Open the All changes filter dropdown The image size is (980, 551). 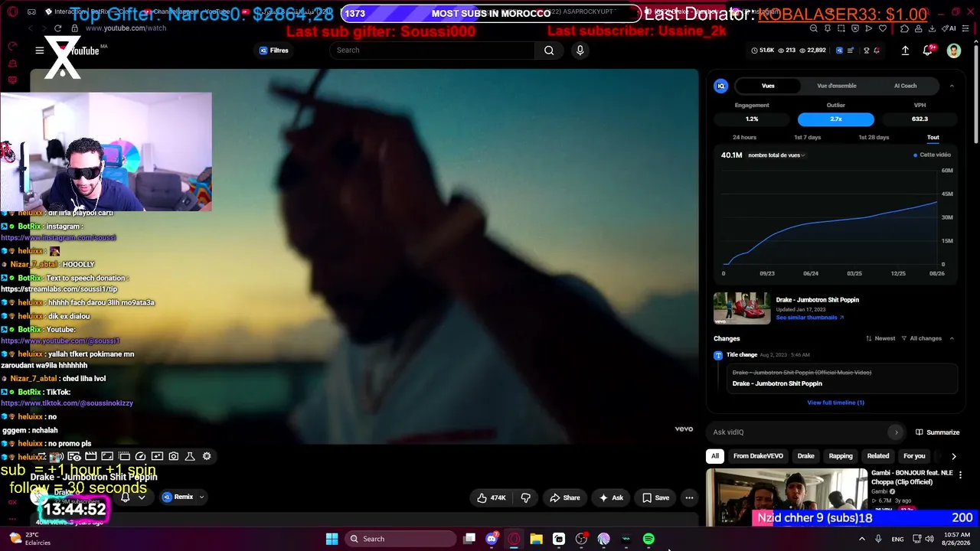[x=922, y=338]
